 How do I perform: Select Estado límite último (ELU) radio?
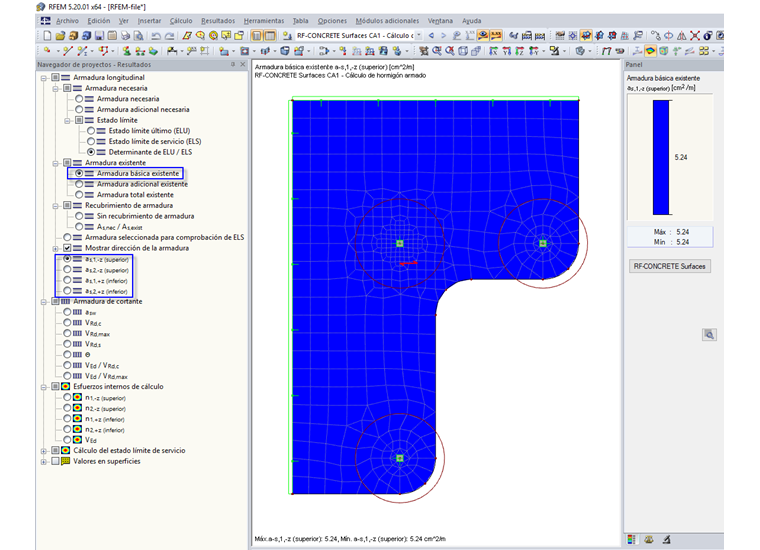click(x=91, y=130)
